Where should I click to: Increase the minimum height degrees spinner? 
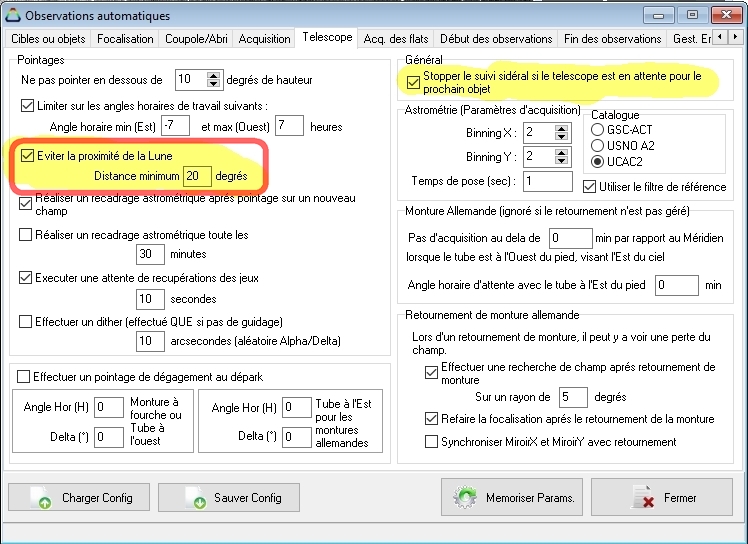point(213,75)
